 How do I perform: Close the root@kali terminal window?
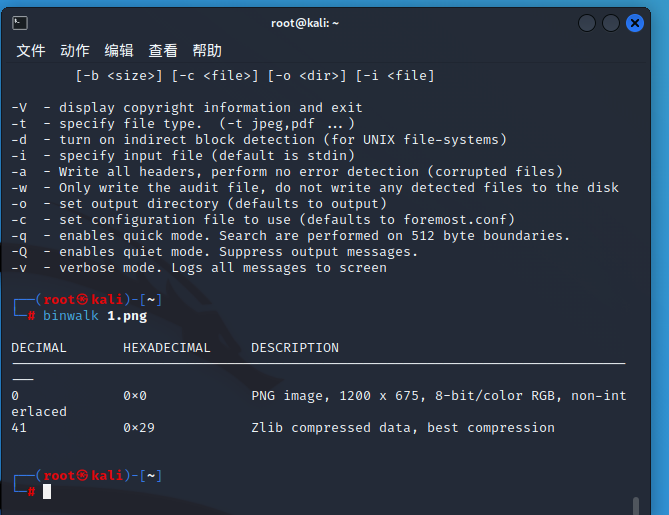tap(635, 22)
